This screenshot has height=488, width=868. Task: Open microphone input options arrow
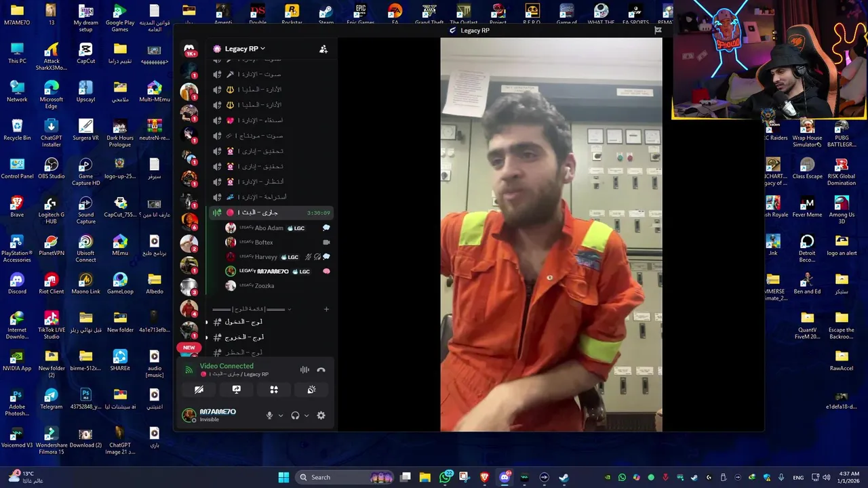281,415
